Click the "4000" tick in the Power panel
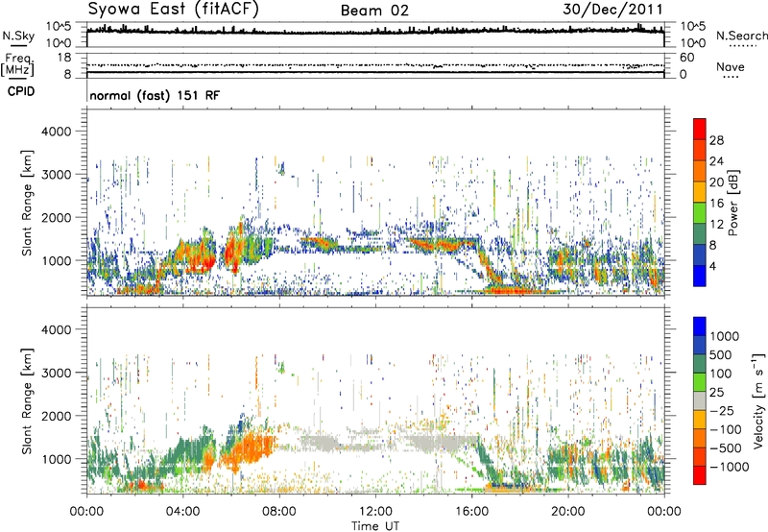 pos(56,132)
